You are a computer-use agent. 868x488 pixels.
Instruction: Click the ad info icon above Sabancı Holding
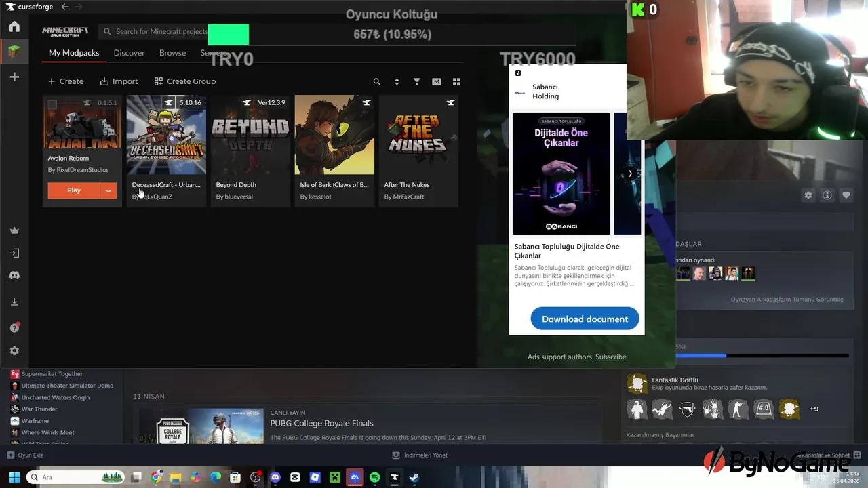tap(518, 73)
